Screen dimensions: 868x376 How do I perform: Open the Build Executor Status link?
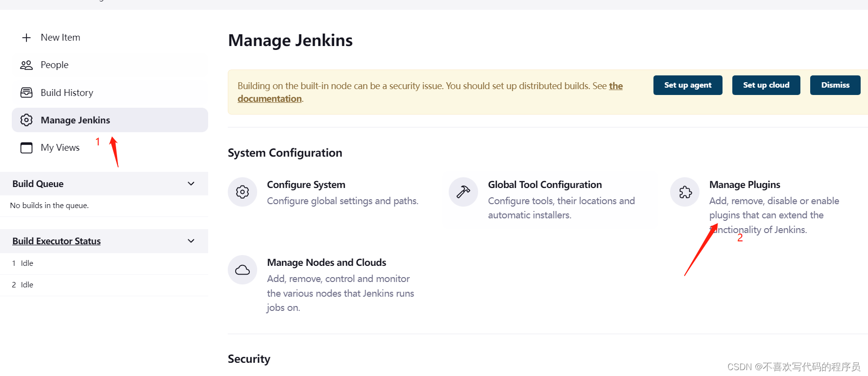[56, 241]
